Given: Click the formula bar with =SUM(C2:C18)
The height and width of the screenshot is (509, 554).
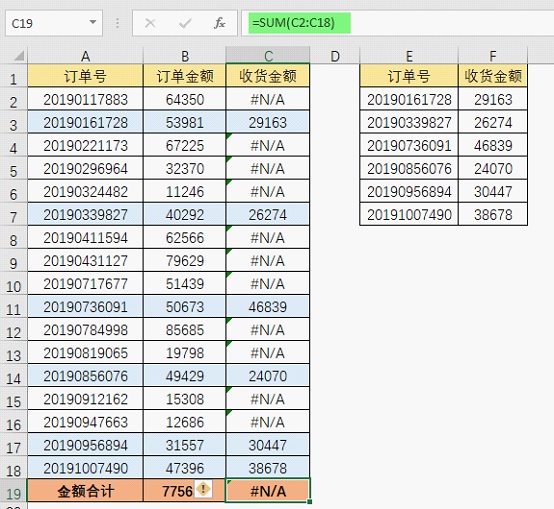Looking at the screenshot, I should pyautogui.click(x=397, y=23).
